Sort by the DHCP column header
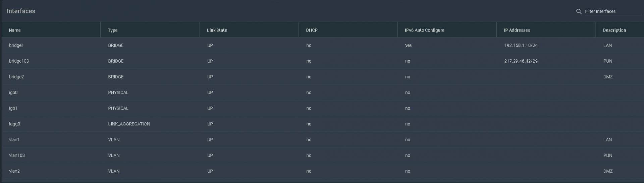The height and width of the screenshot is (183, 644). 312,30
